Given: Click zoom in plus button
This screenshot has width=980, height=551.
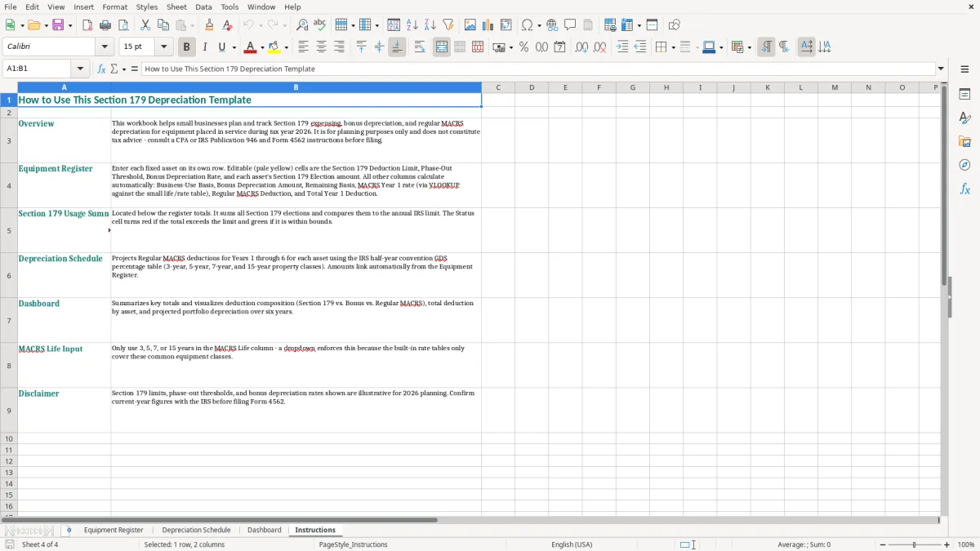Looking at the screenshot, I should click(x=947, y=544).
